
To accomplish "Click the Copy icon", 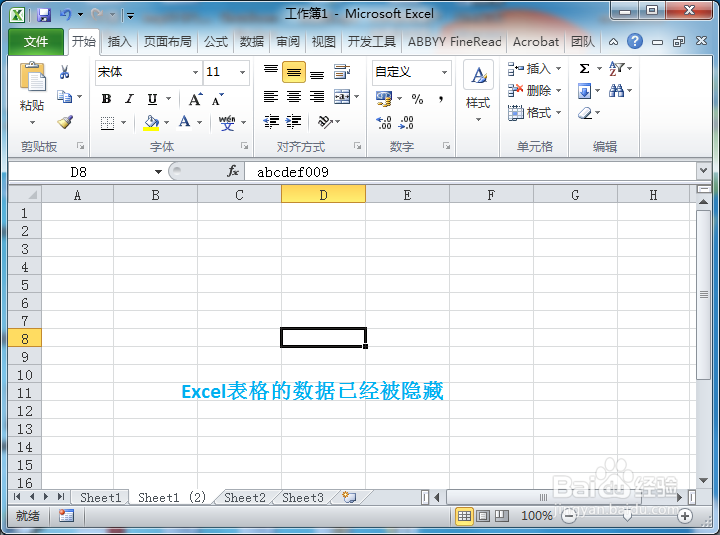I will click(x=64, y=96).
